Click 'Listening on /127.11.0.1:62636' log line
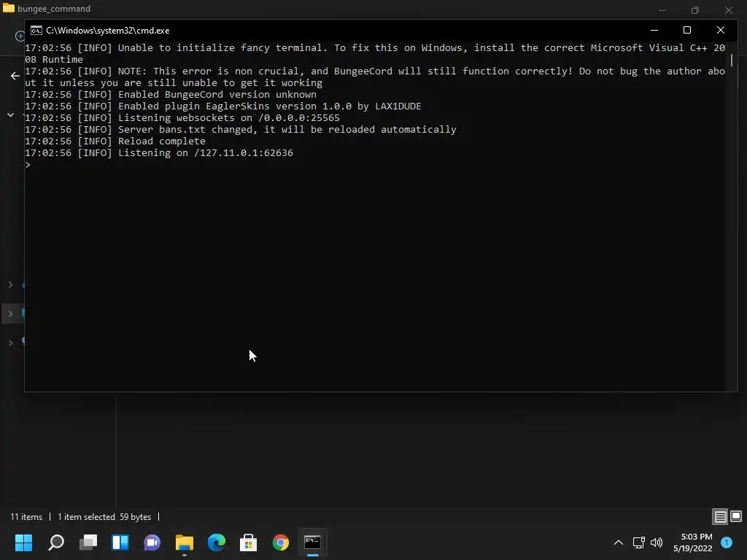 pos(158,153)
